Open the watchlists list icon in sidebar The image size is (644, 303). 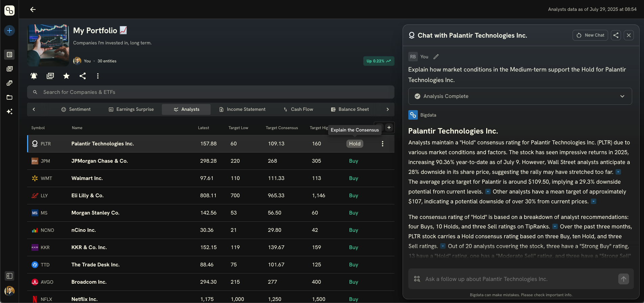[9, 55]
